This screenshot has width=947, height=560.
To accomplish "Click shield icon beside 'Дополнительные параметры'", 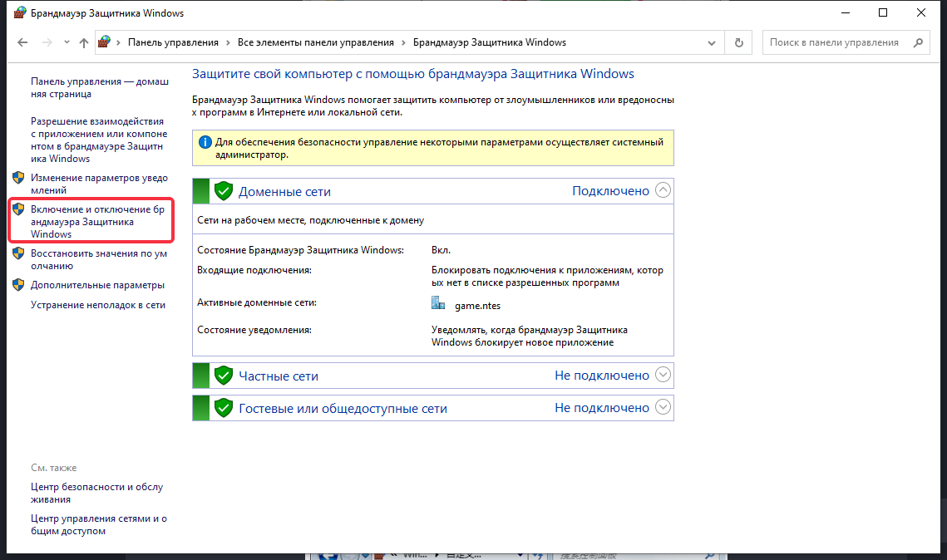I will pos(18,285).
